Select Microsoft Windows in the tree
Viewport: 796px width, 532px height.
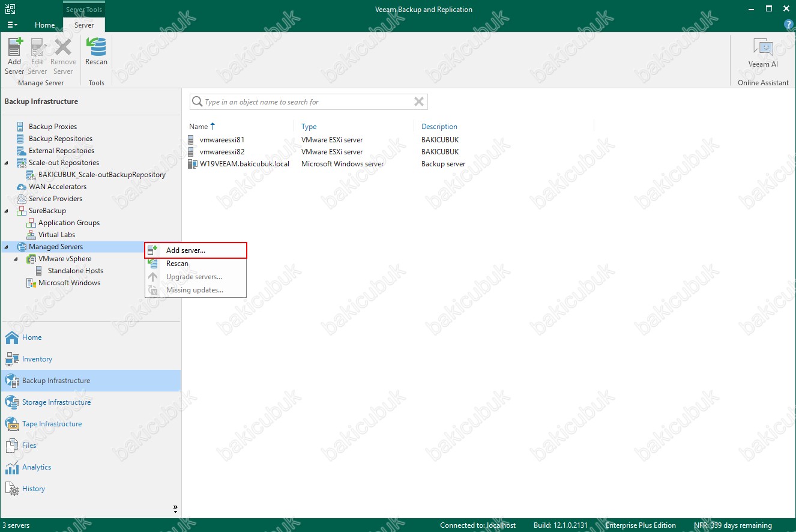coord(69,283)
